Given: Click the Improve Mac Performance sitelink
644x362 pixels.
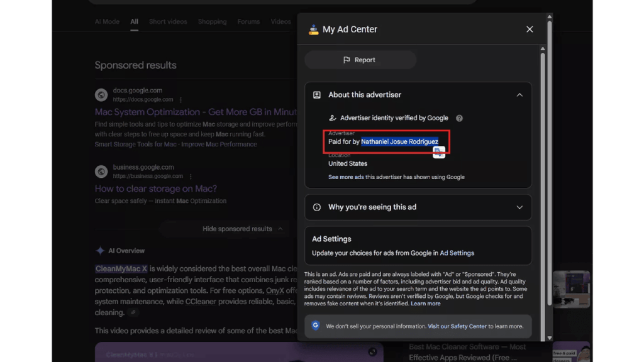Looking at the screenshot, I should [219, 144].
